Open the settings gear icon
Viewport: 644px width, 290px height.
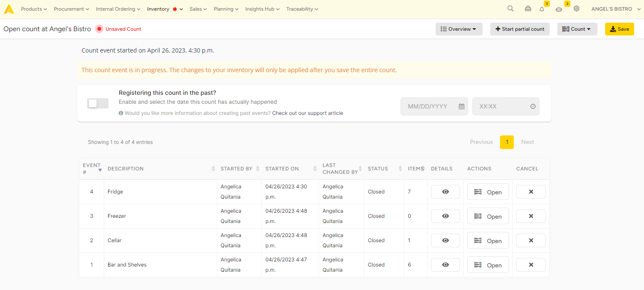tap(577, 9)
